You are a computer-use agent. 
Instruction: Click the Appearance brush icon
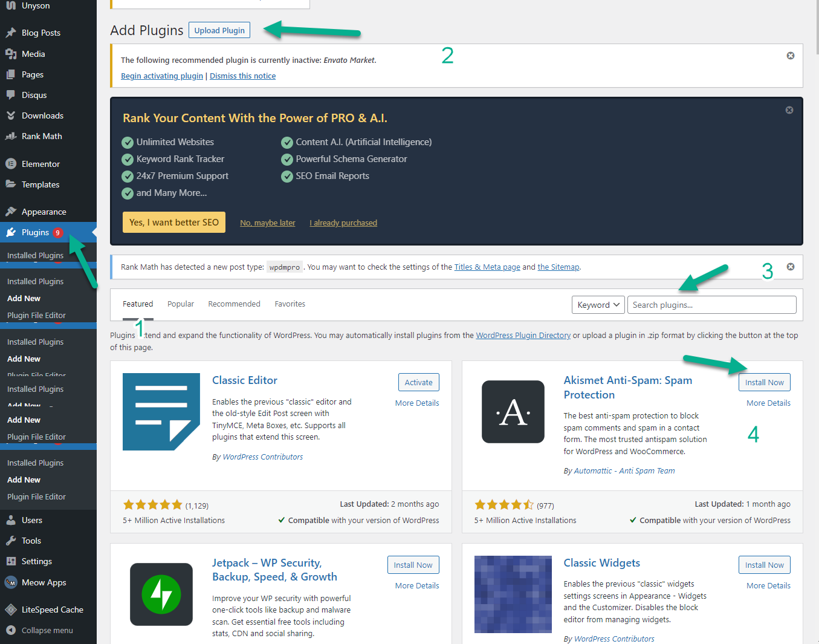(x=11, y=212)
